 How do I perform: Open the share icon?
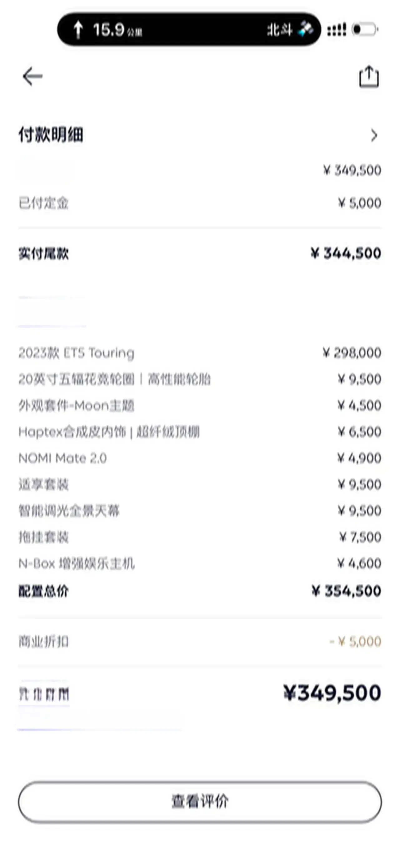pos(369,77)
